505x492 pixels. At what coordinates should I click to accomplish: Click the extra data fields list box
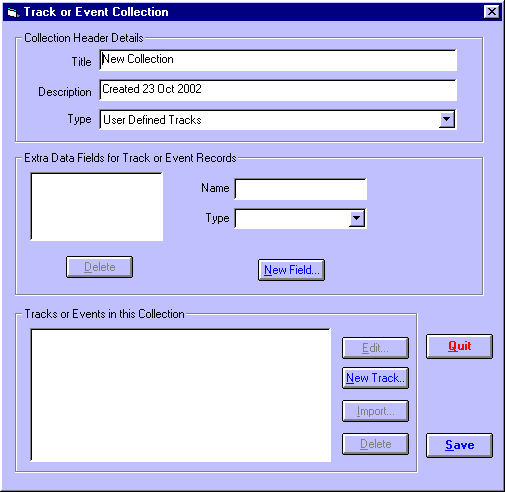(x=97, y=206)
